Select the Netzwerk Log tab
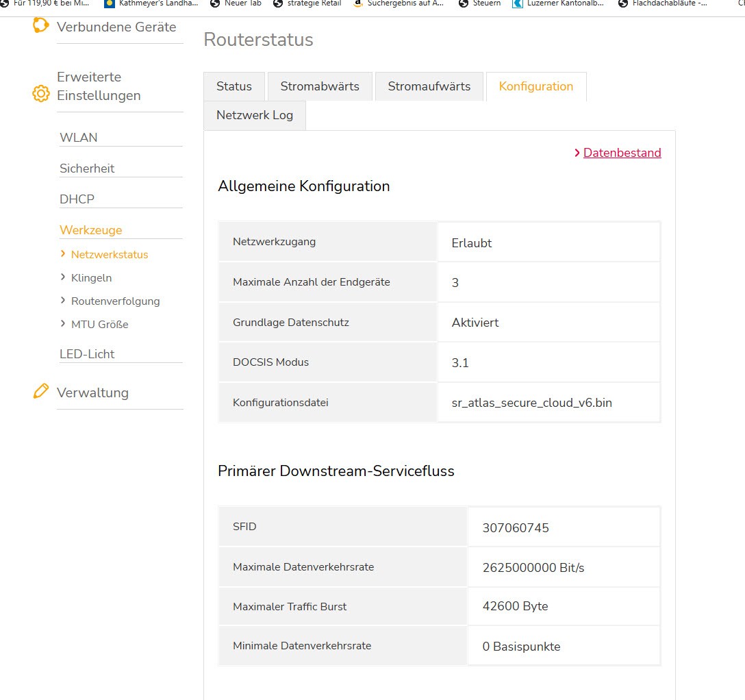Image resolution: width=745 pixels, height=700 pixels. coord(255,115)
